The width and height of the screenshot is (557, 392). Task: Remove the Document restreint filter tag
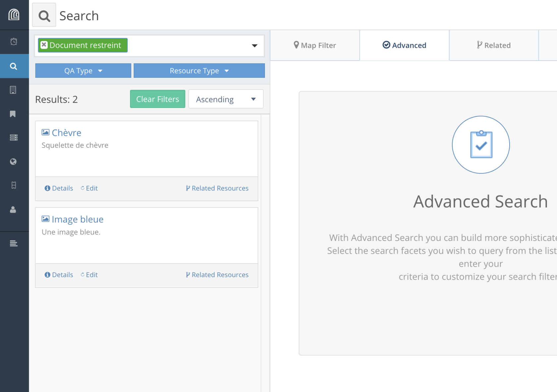click(44, 45)
